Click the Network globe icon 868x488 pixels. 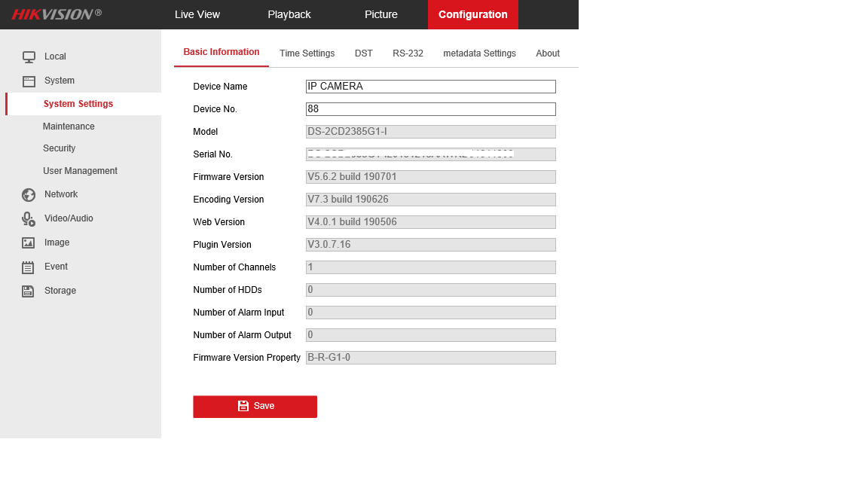29,195
